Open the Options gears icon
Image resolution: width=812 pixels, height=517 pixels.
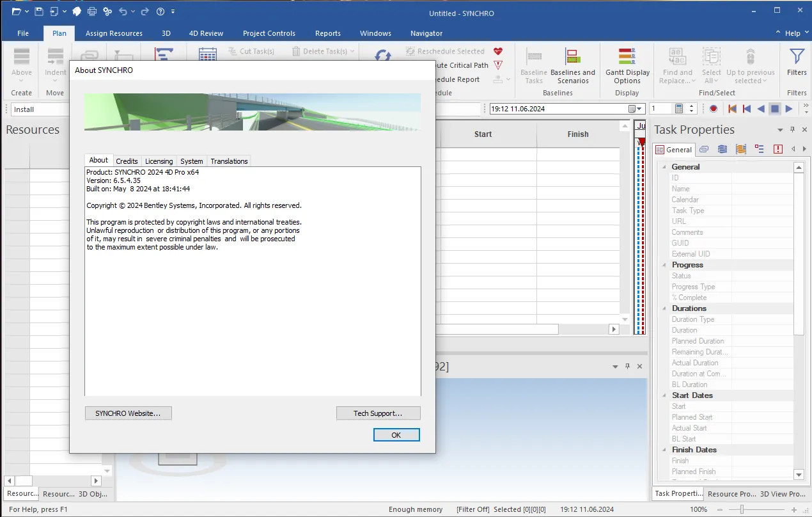(107, 12)
